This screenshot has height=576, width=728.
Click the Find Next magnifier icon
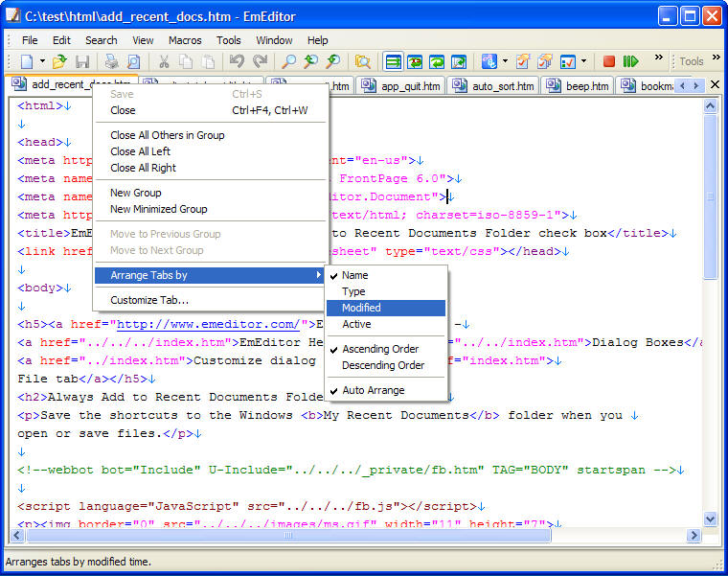(333, 61)
